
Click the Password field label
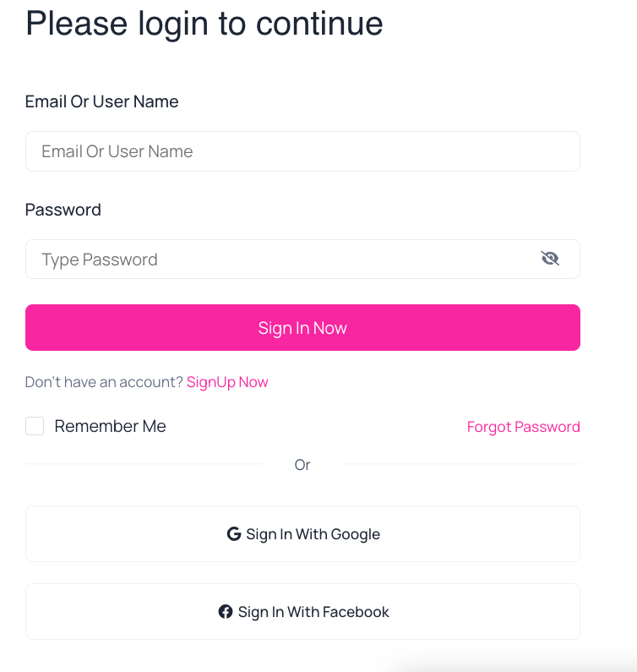coord(63,210)
